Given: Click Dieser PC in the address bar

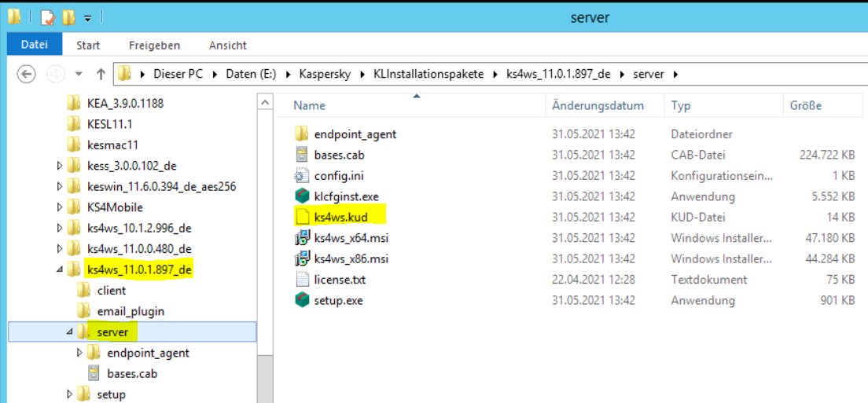Looking at the screenshot, I should 178,74.
